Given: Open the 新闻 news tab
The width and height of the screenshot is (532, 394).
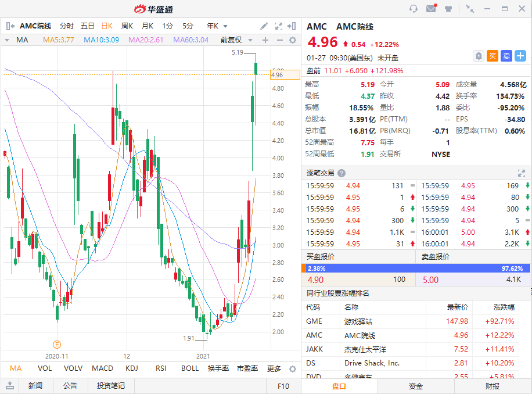Looking at the screenshot, I should click(35, 386).
